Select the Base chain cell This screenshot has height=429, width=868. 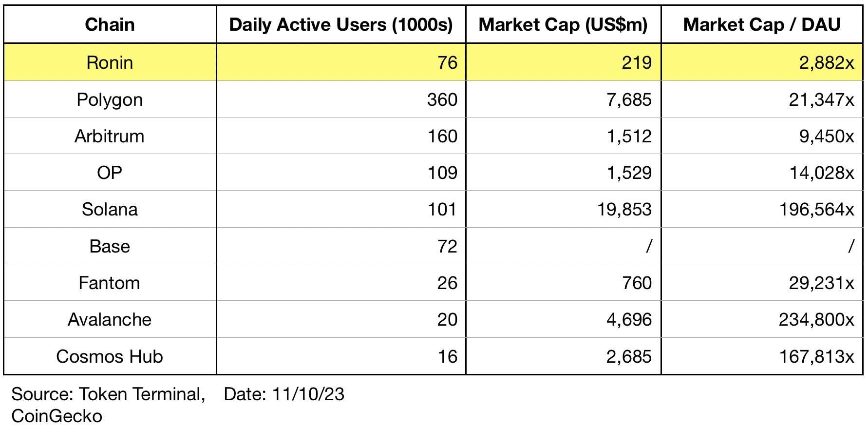coord(110,246)
